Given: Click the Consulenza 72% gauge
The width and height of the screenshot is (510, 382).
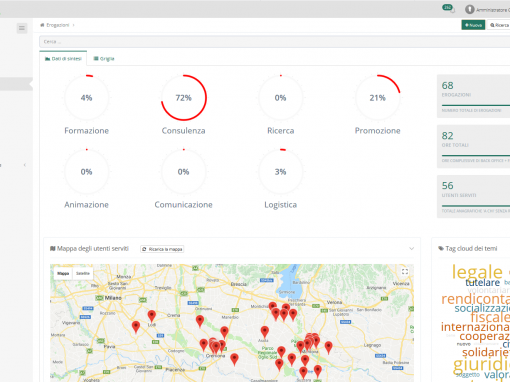Looking at the screenshot, I should click(x=184, y=98).
